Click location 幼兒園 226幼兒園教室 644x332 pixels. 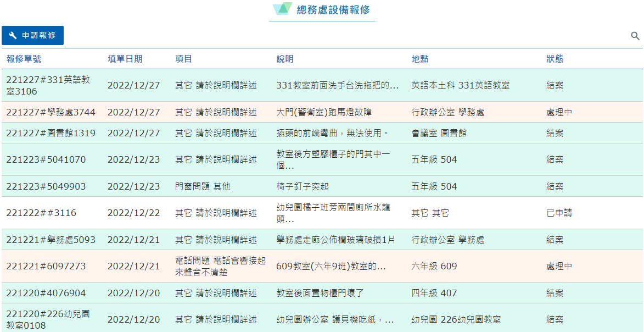(x=456, y=320)
